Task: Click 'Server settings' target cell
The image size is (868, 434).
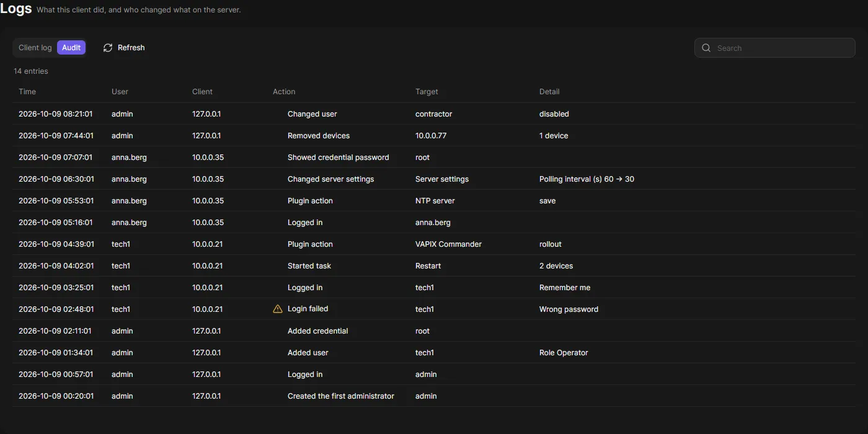Action: coord(442,179)
